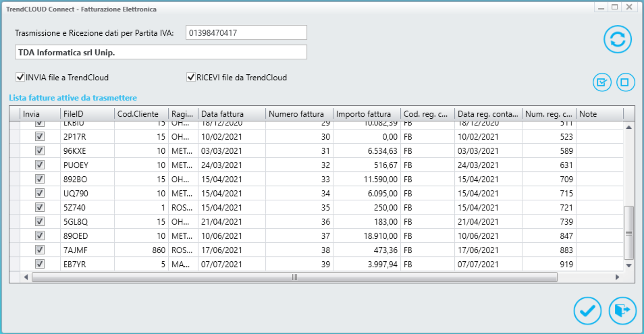Screen dimensions: 644x334
Task: Click the select-all checkmark icon
Action: point(602,82)
